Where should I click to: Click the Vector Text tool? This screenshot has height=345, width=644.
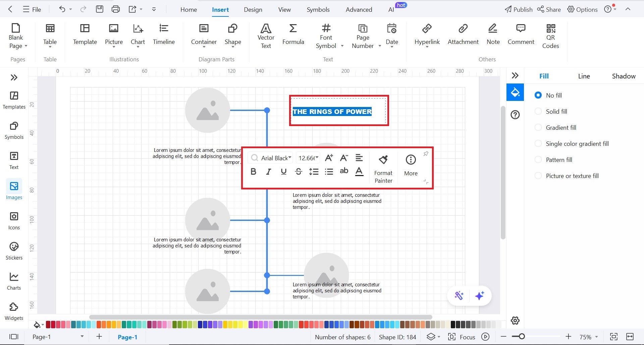[266, 36]
